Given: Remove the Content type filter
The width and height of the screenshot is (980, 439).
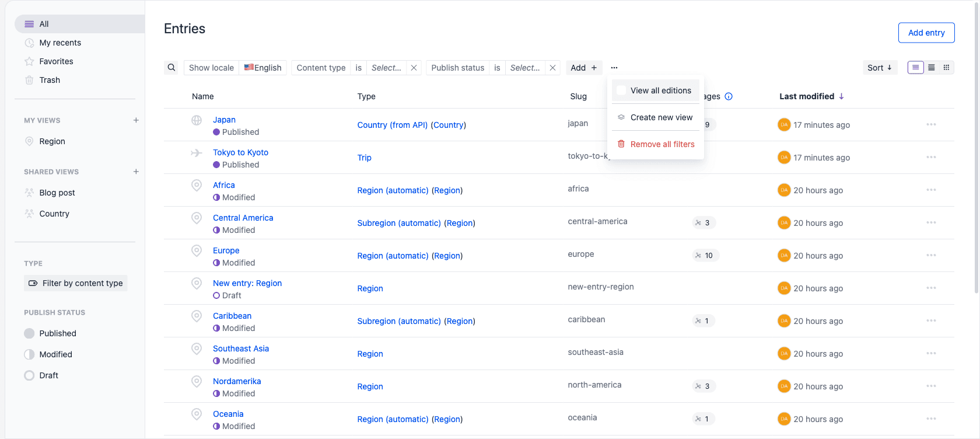Looking at the screenshot, I should click(414, 68).
